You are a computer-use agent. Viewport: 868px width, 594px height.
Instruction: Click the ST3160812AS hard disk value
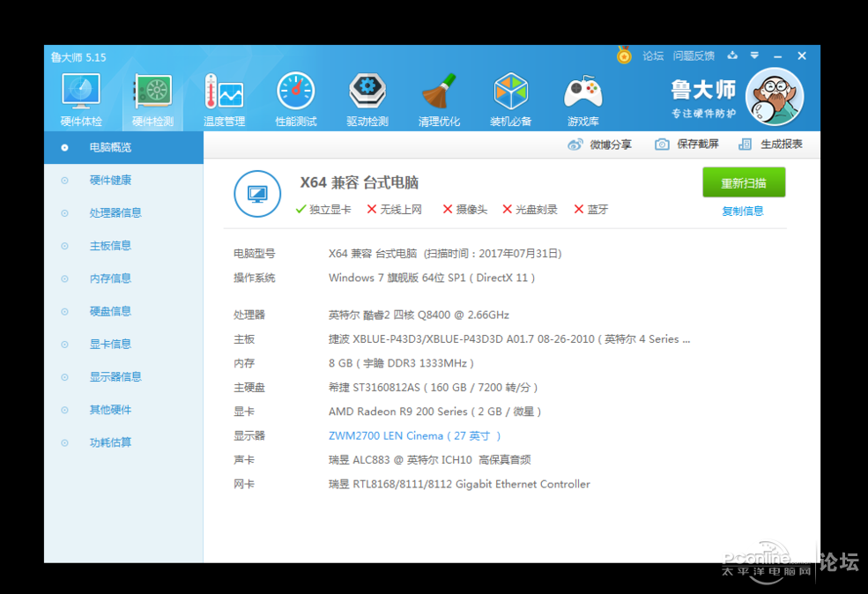[434, 388]
